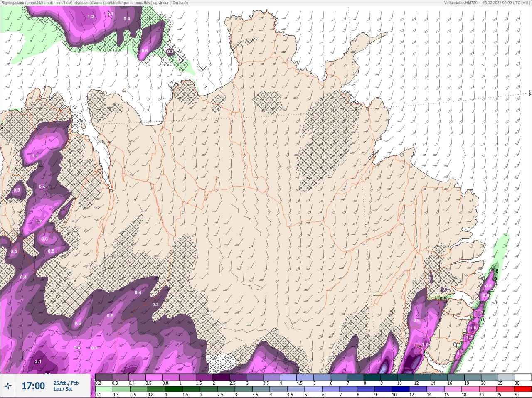The width and height of the screenshot is (532, 398).
Task: Pick the white 30+ snow legend swatch
Action: (523, 377)
